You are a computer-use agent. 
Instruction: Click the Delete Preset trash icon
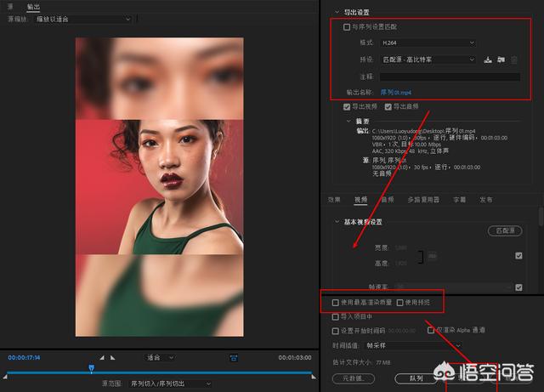pyautogui.click(x=515, y=60)
